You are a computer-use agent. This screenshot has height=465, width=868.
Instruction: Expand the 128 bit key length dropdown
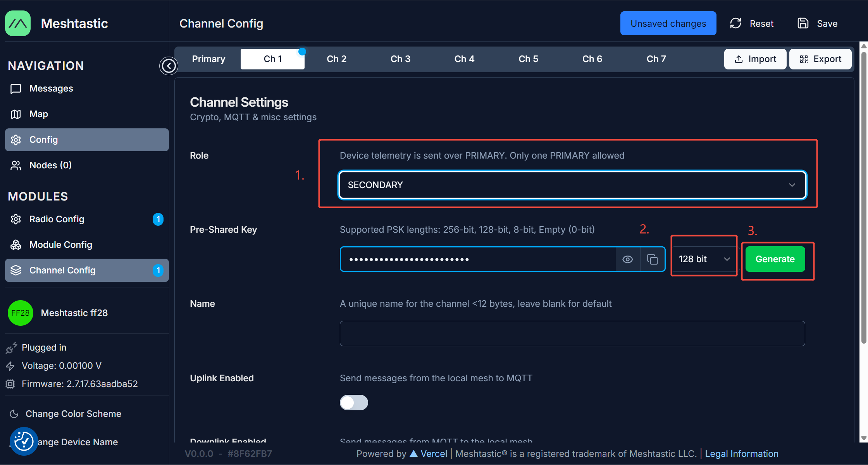tap(704, 259)
